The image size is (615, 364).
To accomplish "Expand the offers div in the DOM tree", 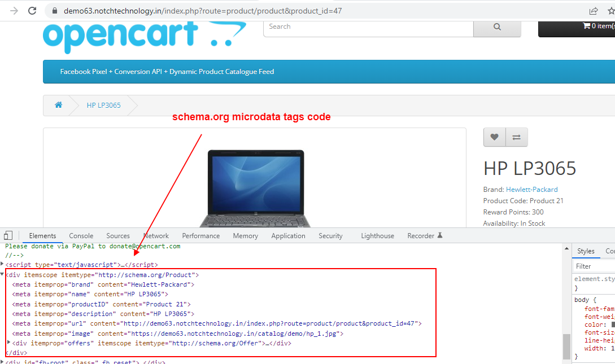I will pyautogui.click(x=7, y=343).
